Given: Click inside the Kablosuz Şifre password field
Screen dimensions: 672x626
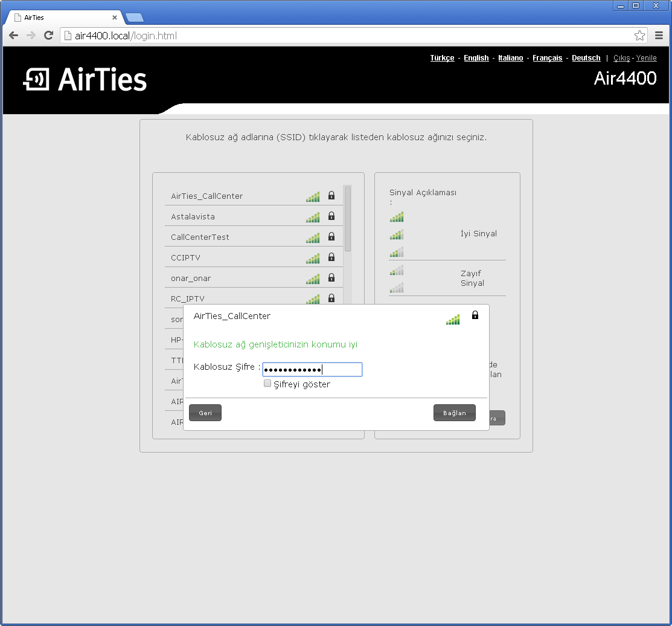Looking at the screenshot, I should 312,369.
